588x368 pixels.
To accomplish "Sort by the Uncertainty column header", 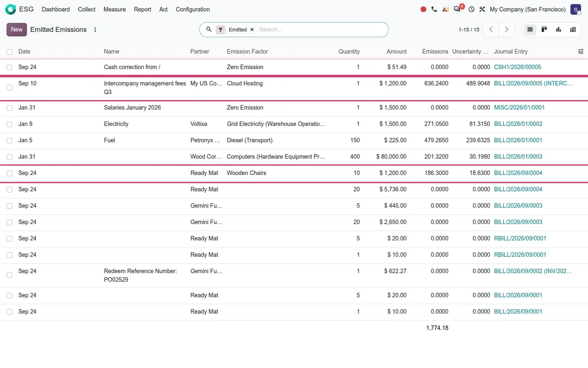I will pos(470,52).
